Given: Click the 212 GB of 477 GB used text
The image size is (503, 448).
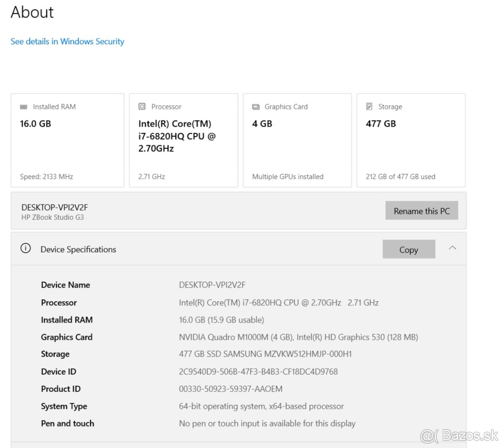Looking at the screenshot, I should 400,177.
